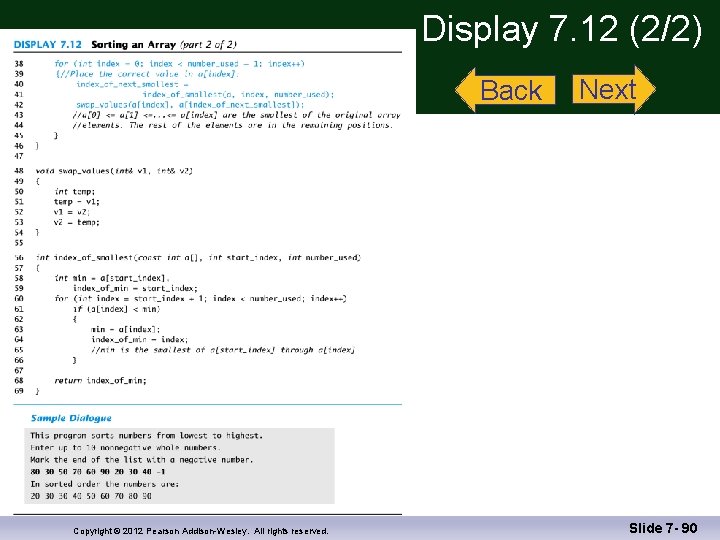Click 'index_of_min = start_index;' on line 59

point(135,288)
